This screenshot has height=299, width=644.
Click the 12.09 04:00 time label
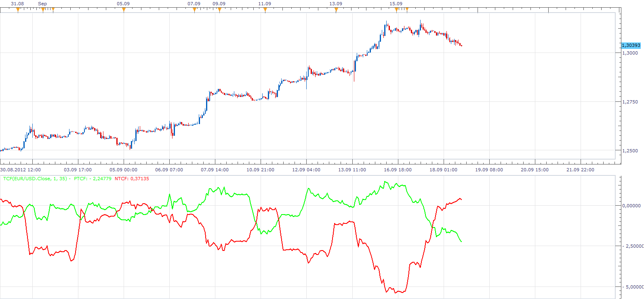306,170
